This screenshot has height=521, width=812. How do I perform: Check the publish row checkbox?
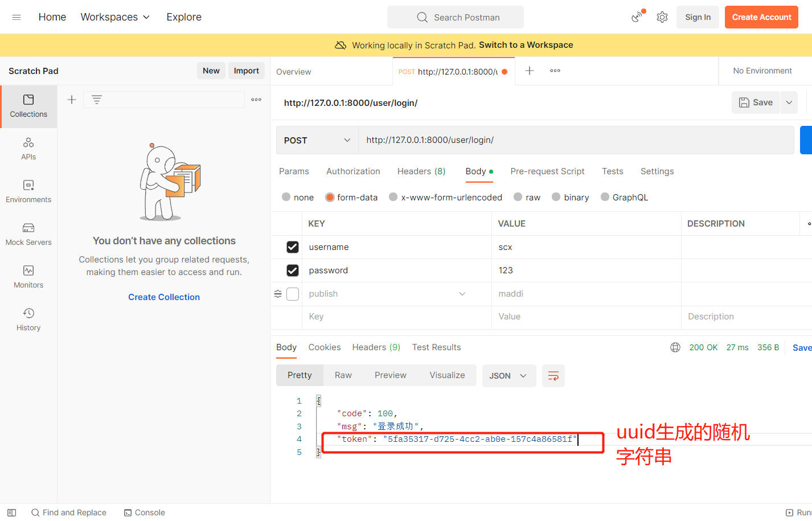tap(293, 294)
